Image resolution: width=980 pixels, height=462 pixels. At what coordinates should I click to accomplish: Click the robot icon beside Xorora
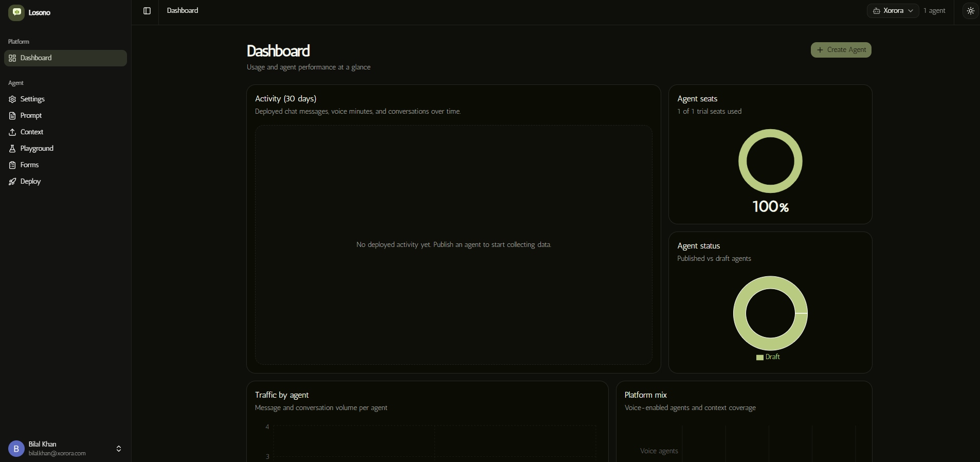tap(876, 11)
